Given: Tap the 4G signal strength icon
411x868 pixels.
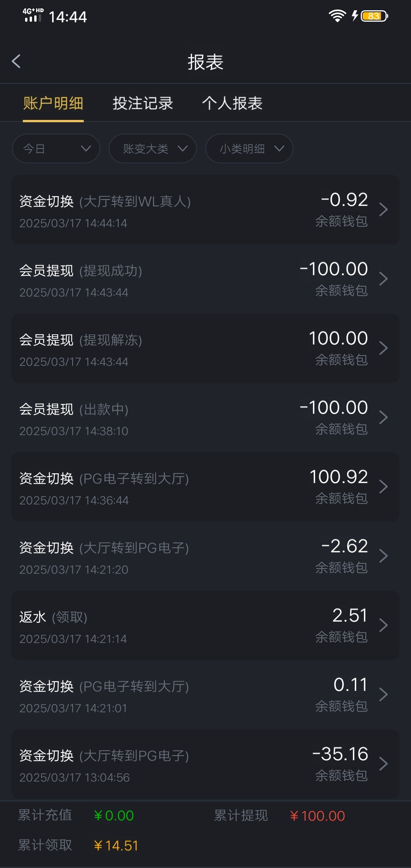Looking at the screenshot, I should point(33,15).
